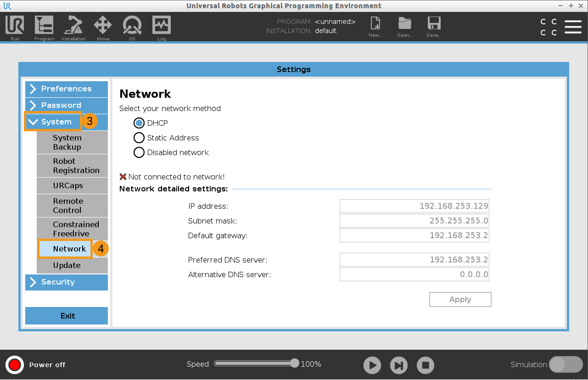Exit the Settings dialog

(66, 316)
